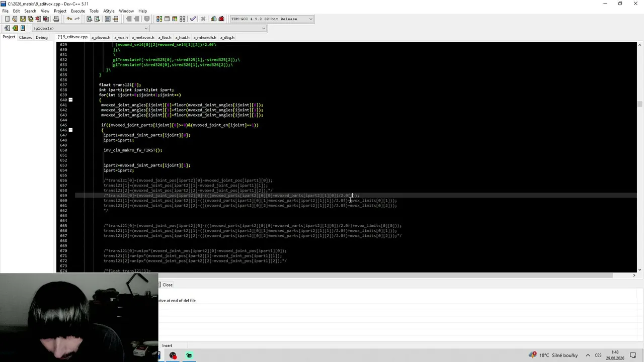The width and height of the screenshot is (644, 362).
Task: Click the Go to line toolbar icon
Action: coord(115,19)
